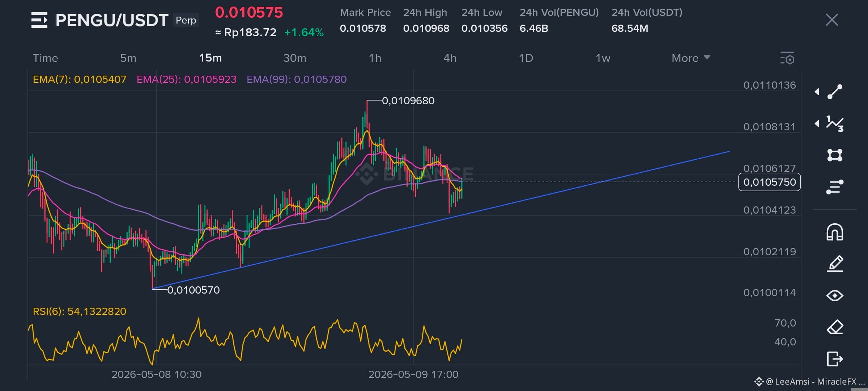This screenshot has width=868, height=391.
Task: Click the Rp183.72 converted price
Action: point(246,33)
